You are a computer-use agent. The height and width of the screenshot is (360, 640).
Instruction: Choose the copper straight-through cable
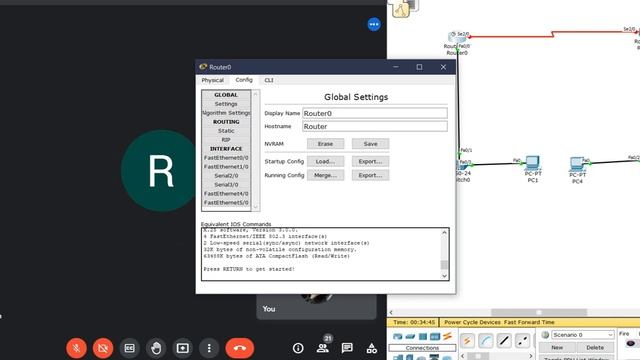504,340
